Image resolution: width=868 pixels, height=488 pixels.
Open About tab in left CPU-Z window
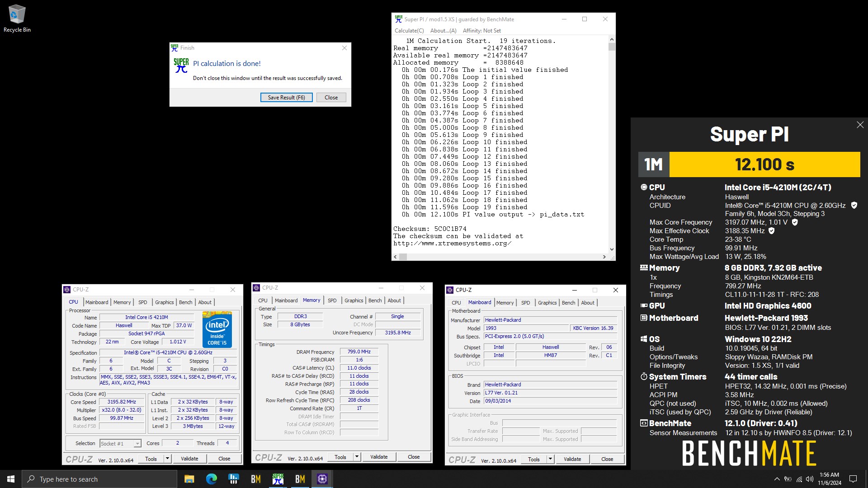coord(205,302)
